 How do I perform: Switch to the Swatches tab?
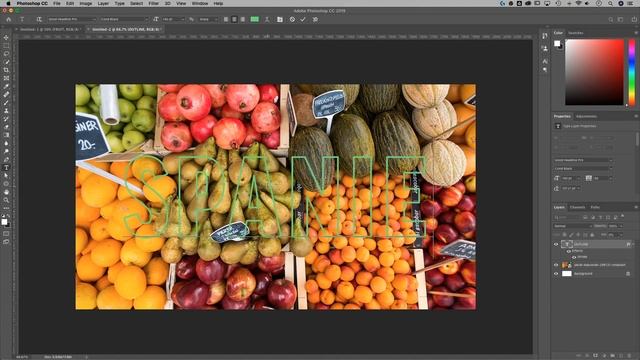point(576,33)
